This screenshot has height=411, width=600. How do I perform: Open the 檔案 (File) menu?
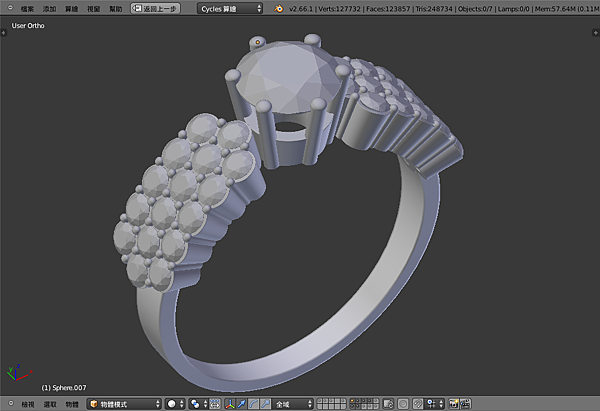(x=27, y=8)
